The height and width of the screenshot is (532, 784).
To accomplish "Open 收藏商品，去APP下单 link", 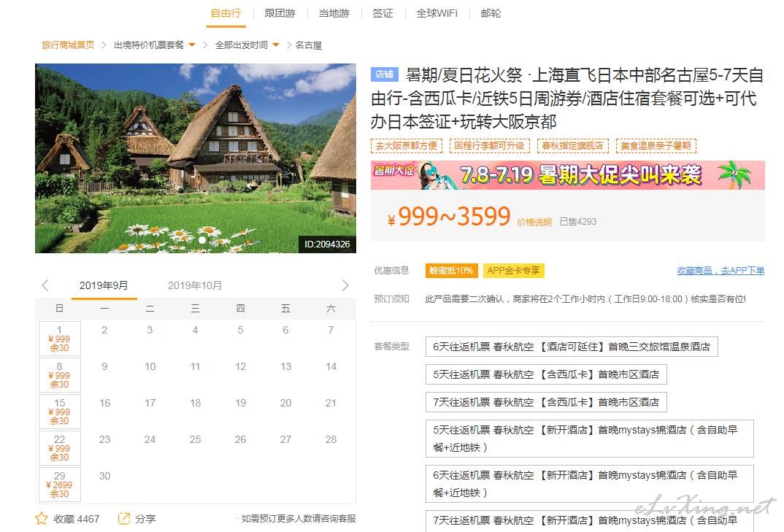I will point(720,271).
